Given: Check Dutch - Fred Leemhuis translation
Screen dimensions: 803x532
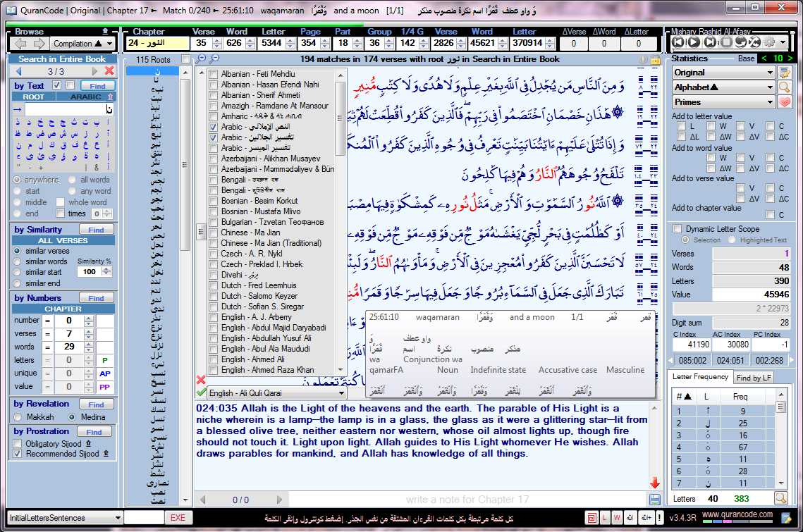Looking at the screenshot, I should [x=213, y=285].
